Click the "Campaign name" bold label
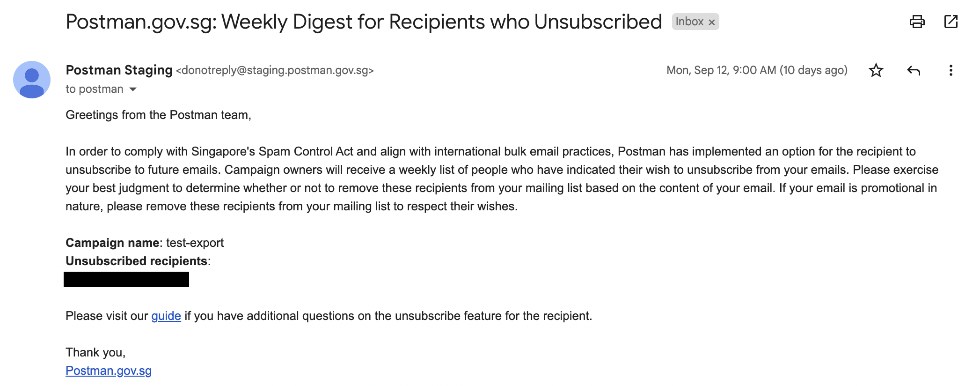The image size is (980, 386). tap(112, 243)
